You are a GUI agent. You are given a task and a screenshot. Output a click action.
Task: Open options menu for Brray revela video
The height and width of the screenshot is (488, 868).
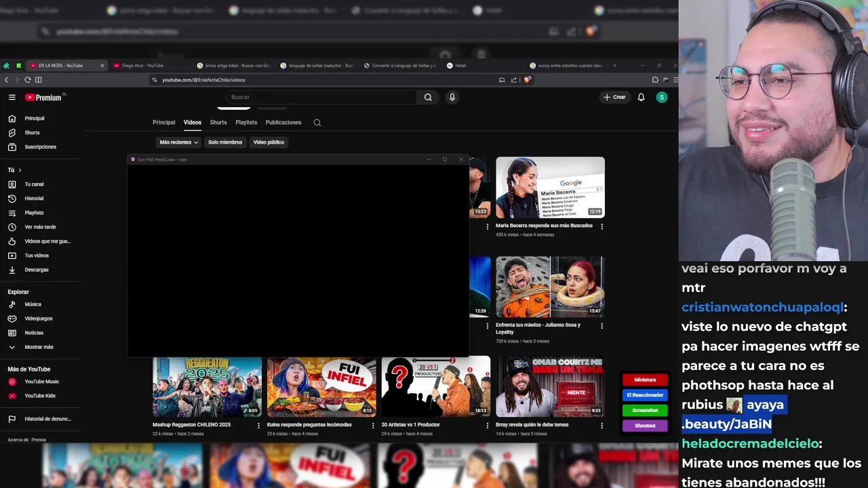[x=601, y=426]
